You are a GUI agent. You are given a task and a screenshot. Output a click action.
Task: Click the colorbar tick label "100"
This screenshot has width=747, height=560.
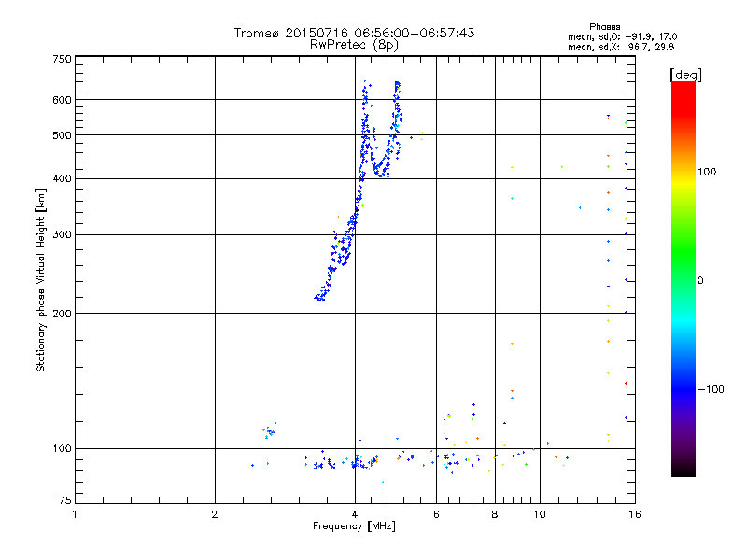[x=707, y=172]
